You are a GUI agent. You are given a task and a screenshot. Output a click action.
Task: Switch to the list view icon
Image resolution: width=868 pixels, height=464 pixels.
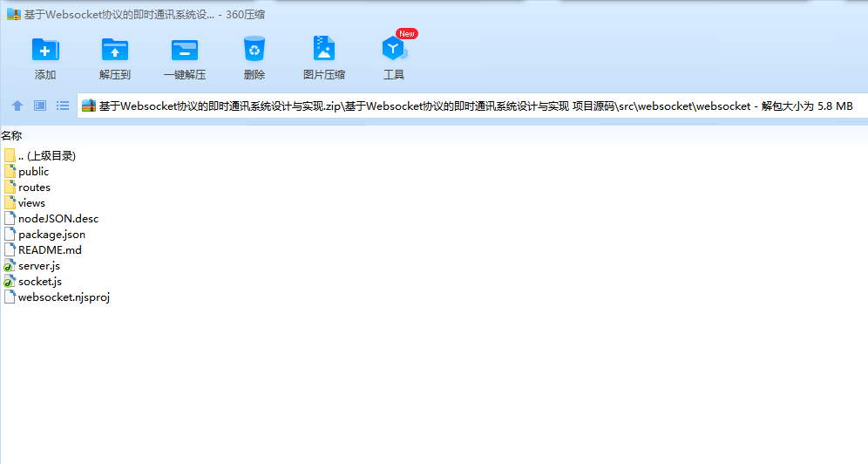pos(63,106)
